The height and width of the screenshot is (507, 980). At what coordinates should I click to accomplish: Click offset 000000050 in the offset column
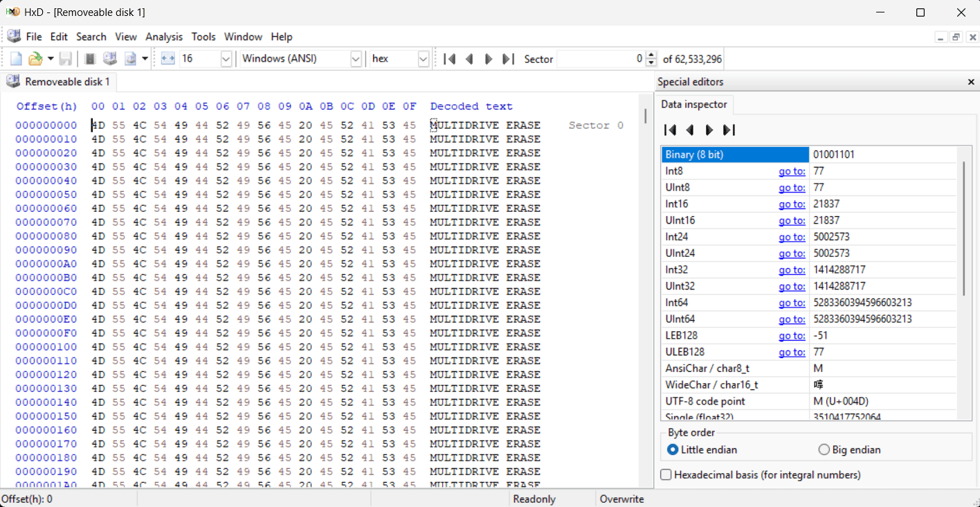click(x=47, y=195)
